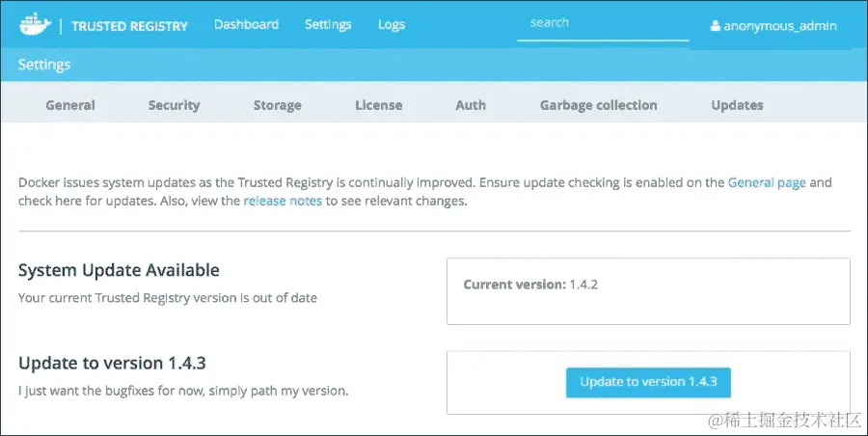Switch to the General tab
The height and width of the screenshot is (436, 868).
pos(70,105)
